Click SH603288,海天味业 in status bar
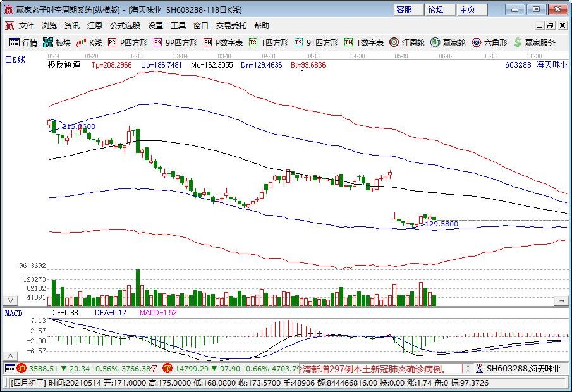Image resolution: width=572 pixels, height=392 pixels. (x=523, y=369)
